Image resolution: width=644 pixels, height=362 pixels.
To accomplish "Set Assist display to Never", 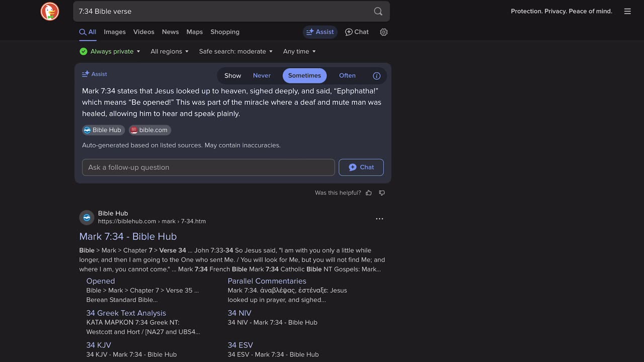I will [262, 76].
